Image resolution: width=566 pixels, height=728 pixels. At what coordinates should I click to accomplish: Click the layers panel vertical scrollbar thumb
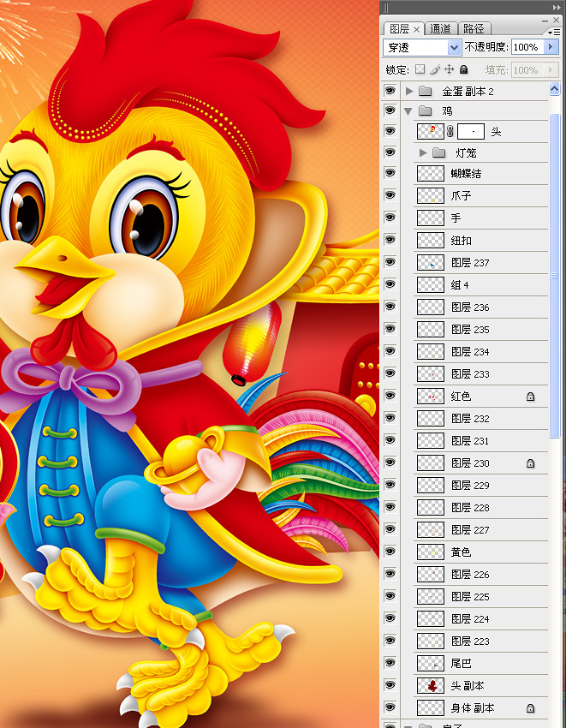click(x=554, y=275)
